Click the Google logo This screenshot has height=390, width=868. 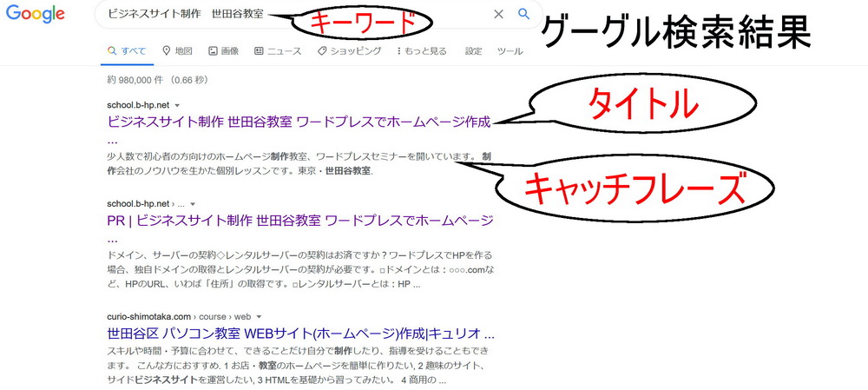tap(36, 14)
